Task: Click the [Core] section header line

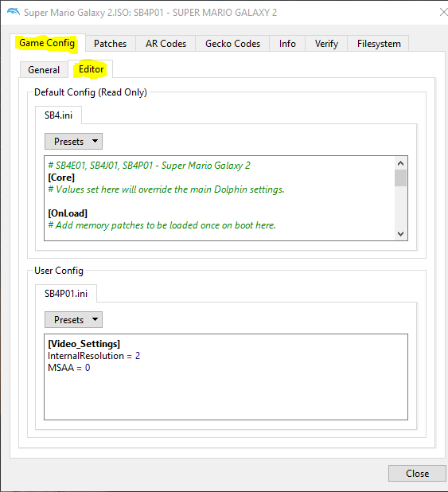Action: point(61,178)
